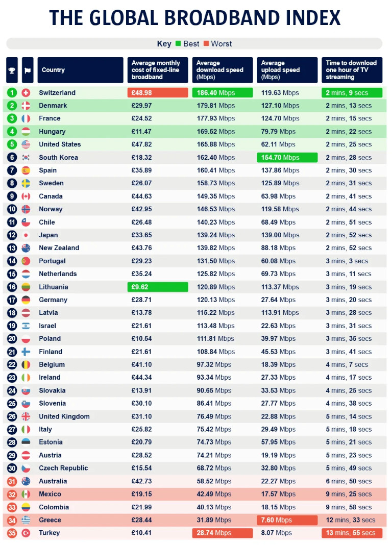
Task: Click Average monthly cost column header
Action: [158, 70]
